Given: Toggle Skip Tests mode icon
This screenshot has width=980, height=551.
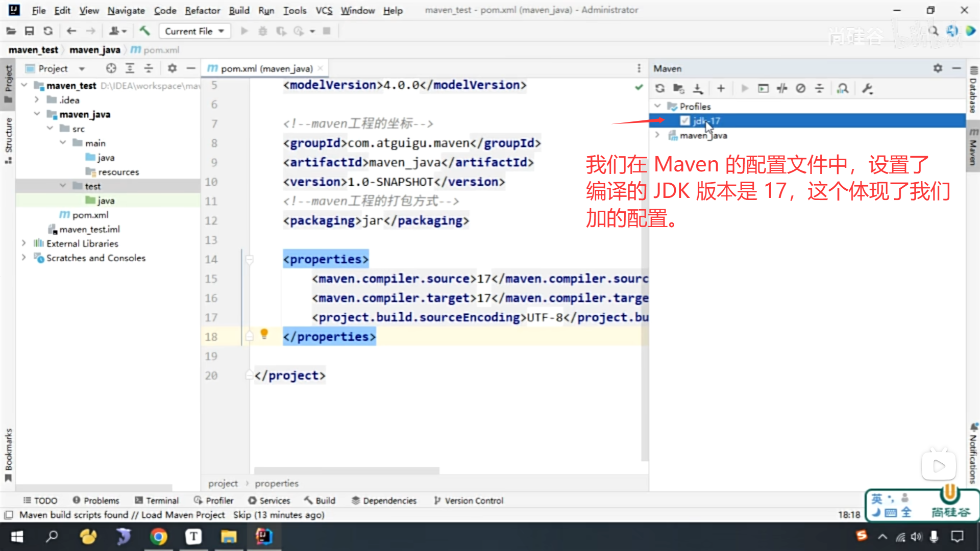Looking at the screenshot, I should pos(800,88).
